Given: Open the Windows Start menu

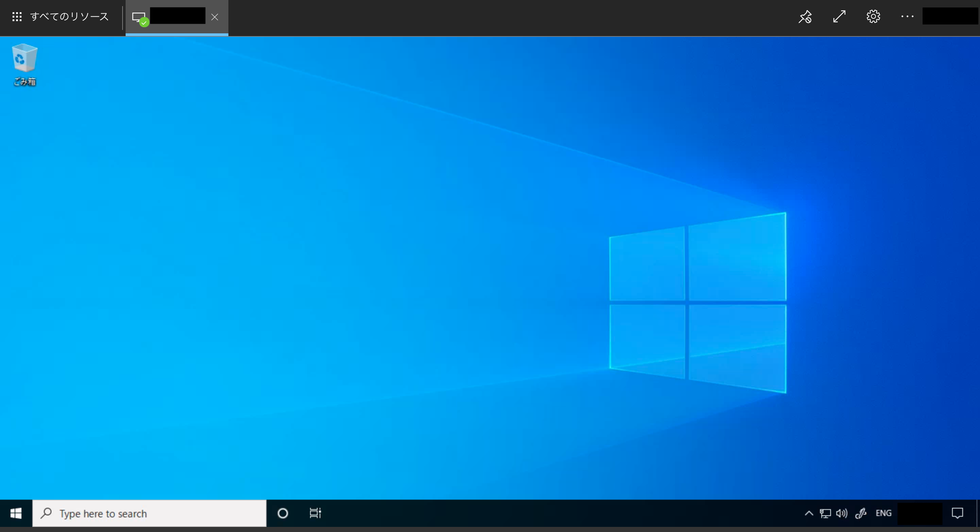Looking at the screenshot, I should (16, 513).
